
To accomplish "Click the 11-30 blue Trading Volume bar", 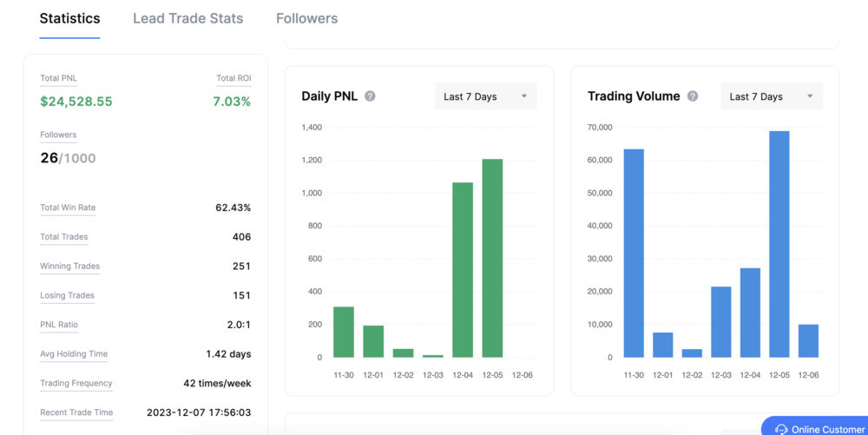I will pyautogui.click(x=634, y=253).
